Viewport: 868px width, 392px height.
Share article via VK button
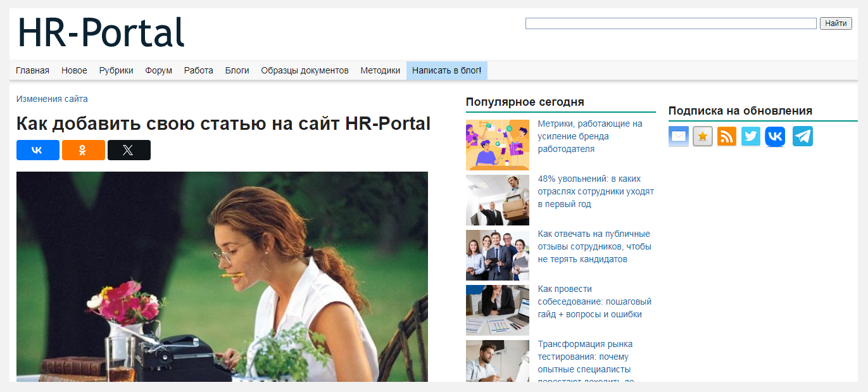tap(37, 150)
